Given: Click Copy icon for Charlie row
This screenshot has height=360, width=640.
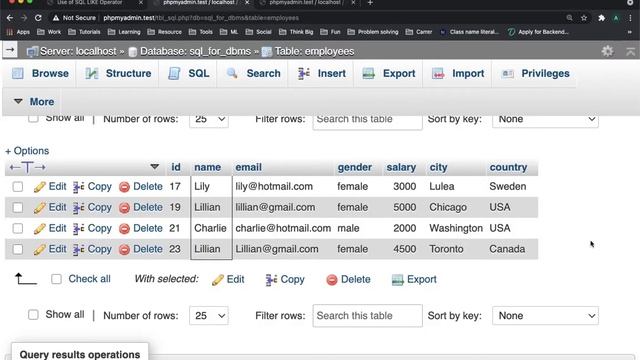Looking at the screenshot, I should coord(78,229).
